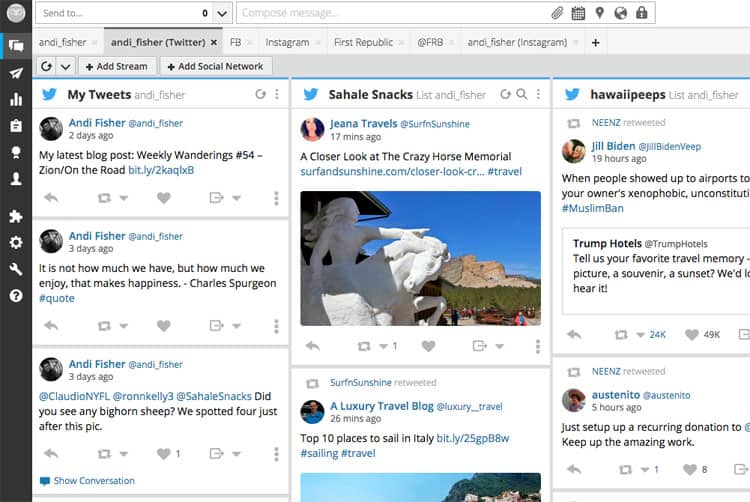Open the Streams icon in the sidebar
Viewport: 750px width, 502px height.
[16, 46]
